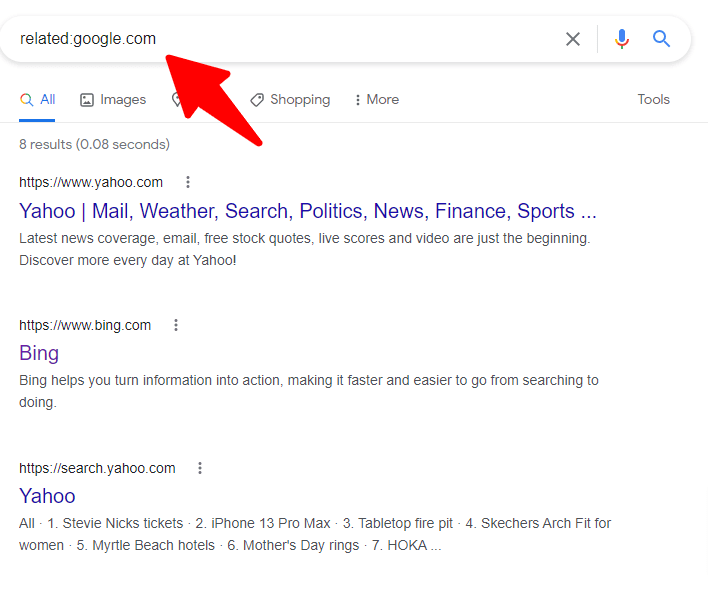Switch to the Images tab

tap(113, 100)
